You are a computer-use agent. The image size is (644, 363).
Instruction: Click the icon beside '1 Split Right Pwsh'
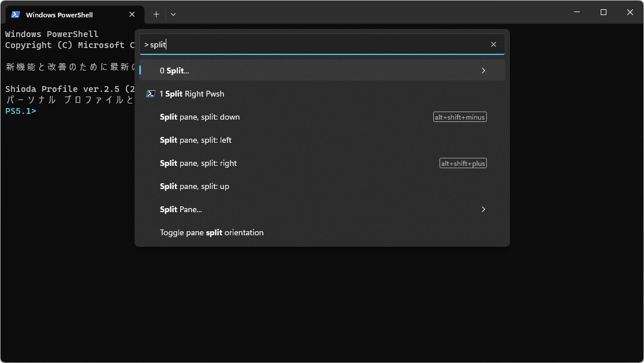point(151,94)
